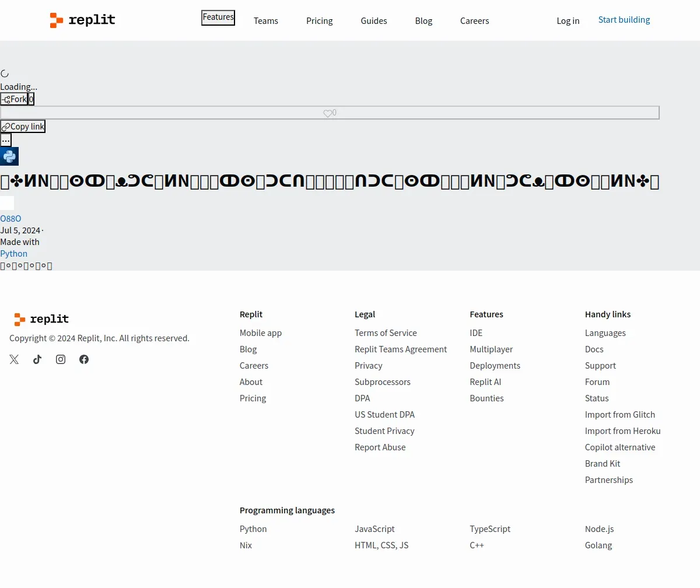Open the Replit AI footer link

486,382
